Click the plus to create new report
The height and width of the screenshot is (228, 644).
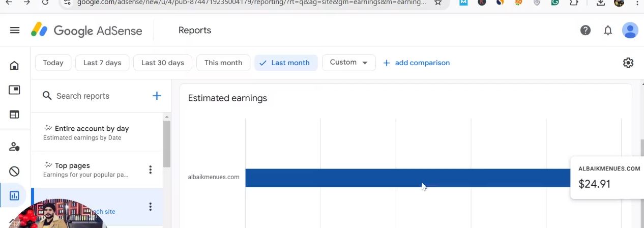157,96
